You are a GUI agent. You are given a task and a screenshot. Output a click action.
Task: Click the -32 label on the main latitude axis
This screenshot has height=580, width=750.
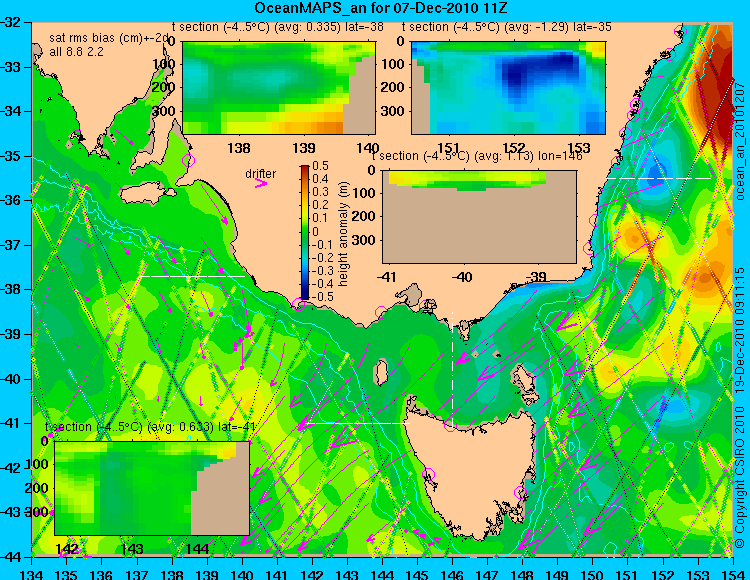(x=11, y=22)
